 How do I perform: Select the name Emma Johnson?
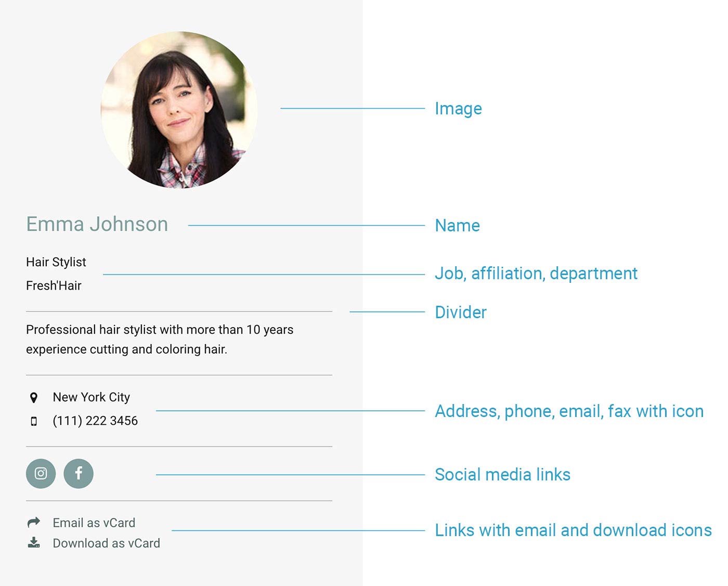tap(97, 224)
